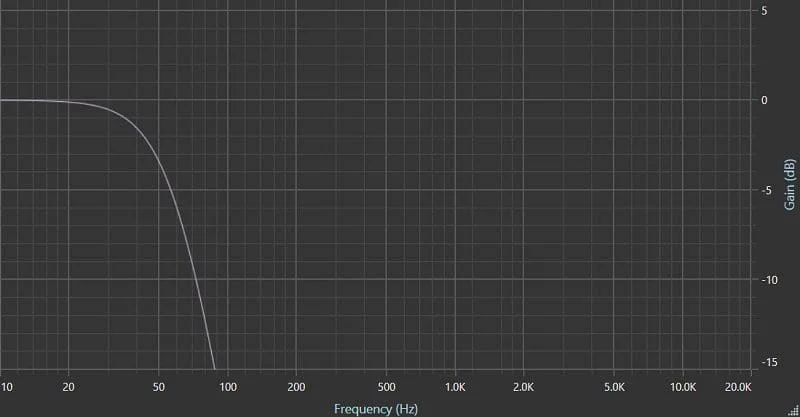The image size is (800, 417).
Task: Click the '1.0K' frequency axis label
Action: click(455, 387)
